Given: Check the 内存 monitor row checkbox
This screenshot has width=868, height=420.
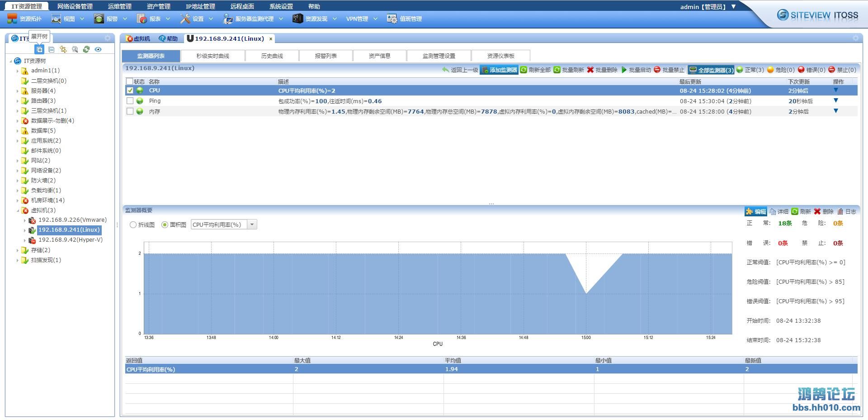Looking at the screenshot, I should point(130,111).
